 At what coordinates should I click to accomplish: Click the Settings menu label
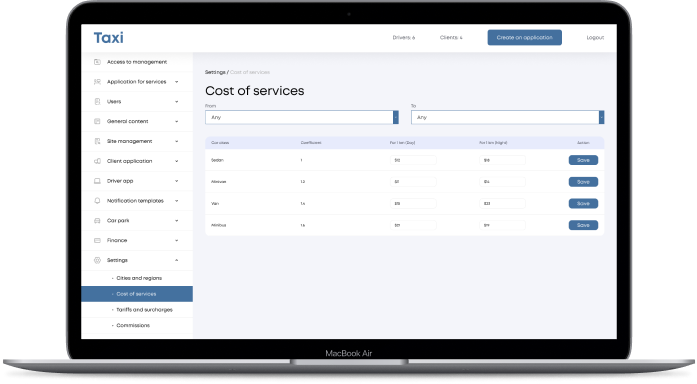(117, 260)
